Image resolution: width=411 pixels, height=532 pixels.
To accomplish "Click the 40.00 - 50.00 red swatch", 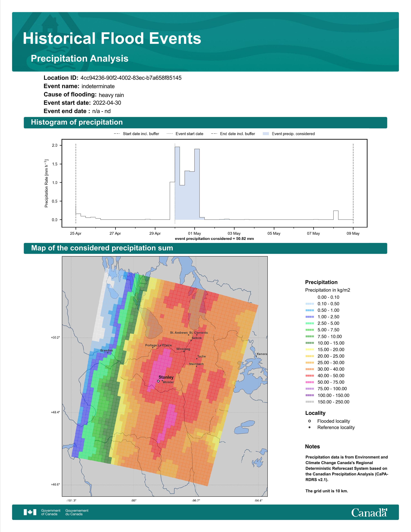I will point(310,376).
